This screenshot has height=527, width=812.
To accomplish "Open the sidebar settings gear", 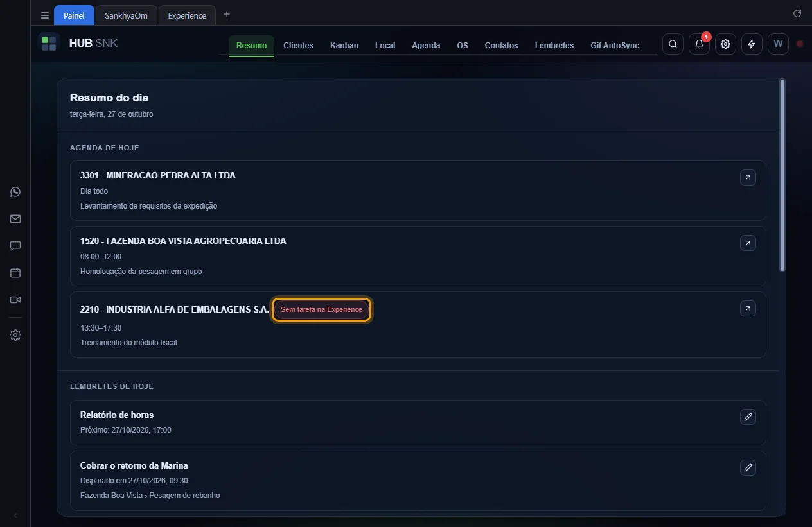I will pyautogui.click(x=15, y=335).
